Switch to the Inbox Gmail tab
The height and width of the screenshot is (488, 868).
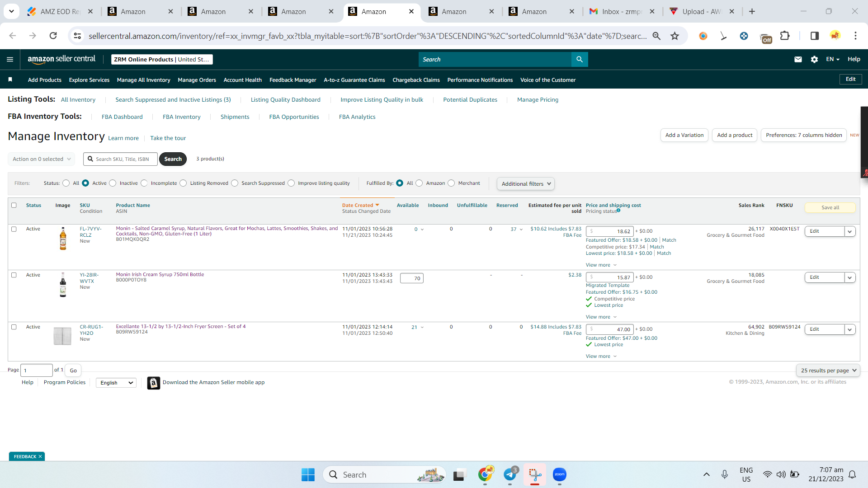tap(622, 11)
